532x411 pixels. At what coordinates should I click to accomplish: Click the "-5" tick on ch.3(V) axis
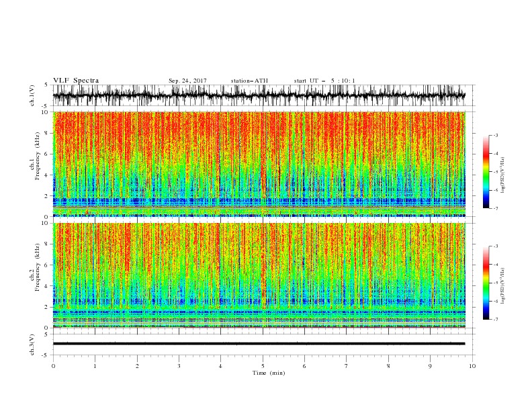point(46,355)
